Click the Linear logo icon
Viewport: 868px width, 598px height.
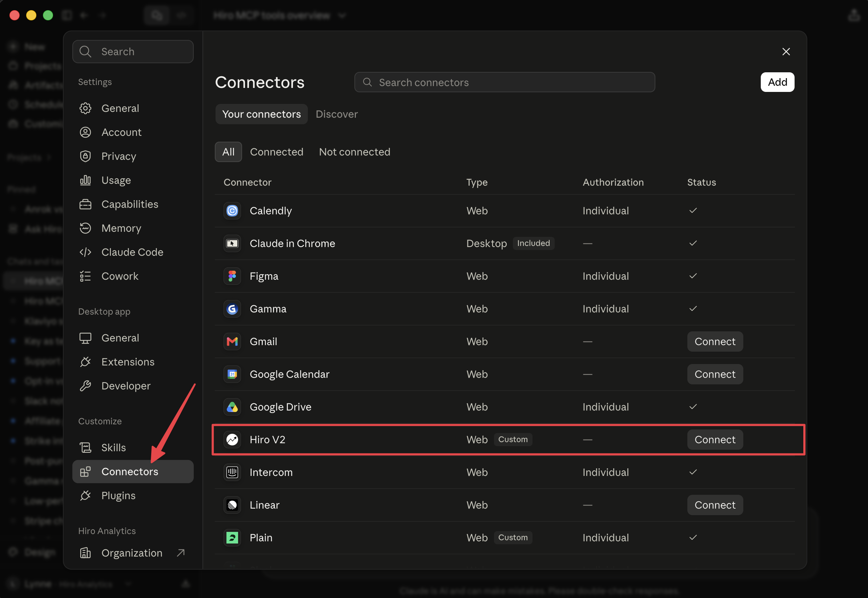point(232,505)
